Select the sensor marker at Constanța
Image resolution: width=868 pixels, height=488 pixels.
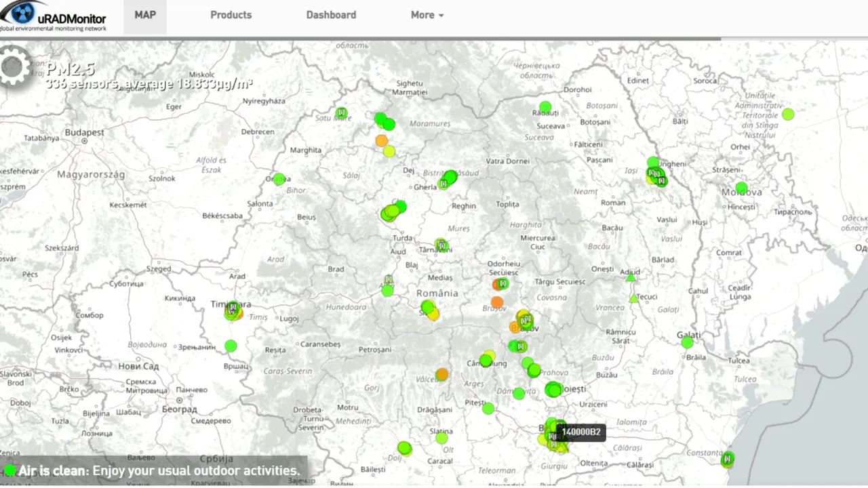tap(728, 459)
